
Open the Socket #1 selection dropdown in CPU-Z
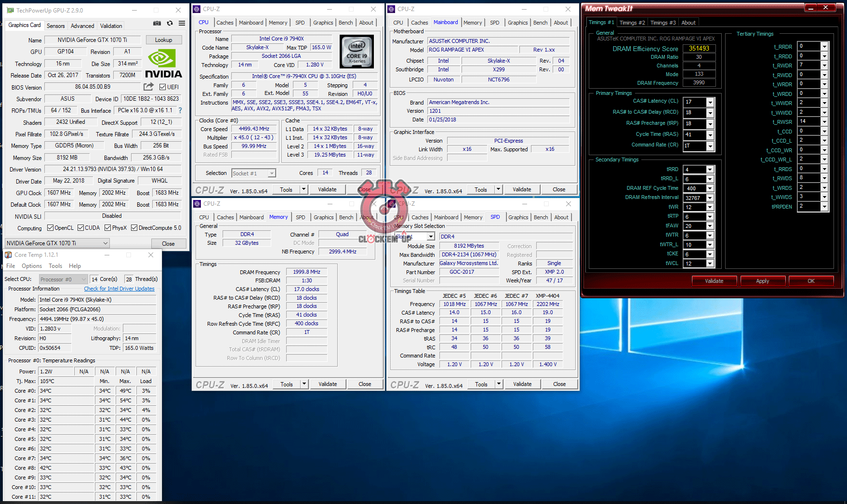pos(272,172)
